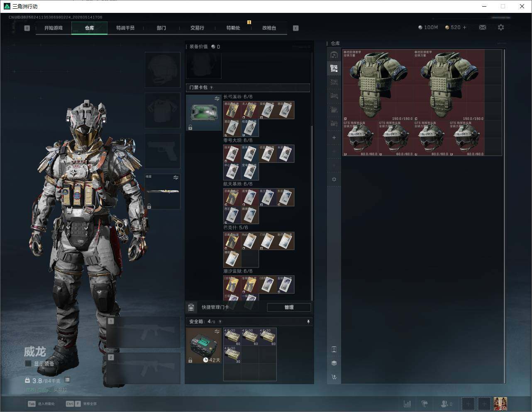The height and width of the screenshot is (412, 532).
Task: Open the 安全箱 help question mark
Action: [x=220, y=321]
